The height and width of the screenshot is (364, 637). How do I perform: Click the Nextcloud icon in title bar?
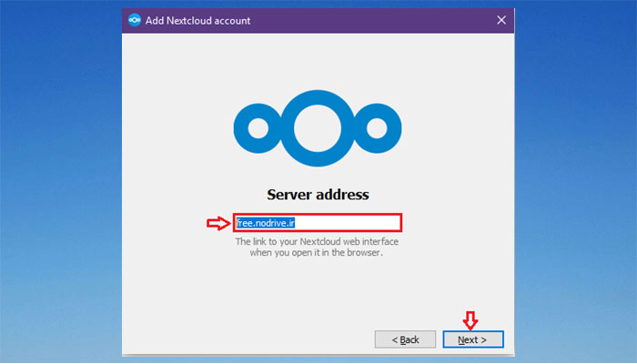135,20
